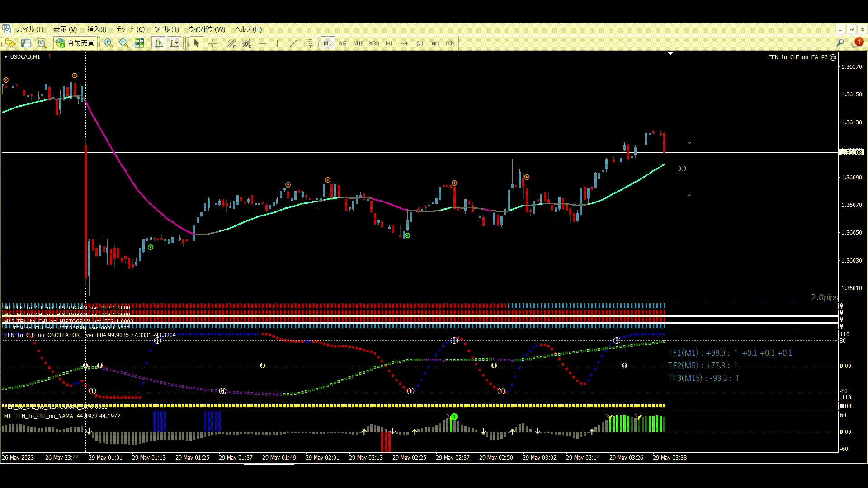The width and height of the screenshot is (868, 488).
Task: Select the crosshair cursor tool
Action: 212,43
